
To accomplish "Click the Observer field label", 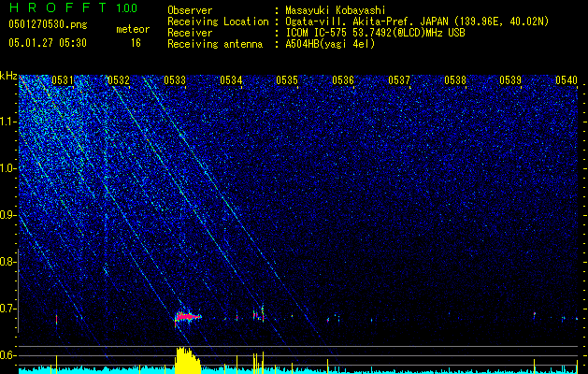I will click(x=190, y=10).
